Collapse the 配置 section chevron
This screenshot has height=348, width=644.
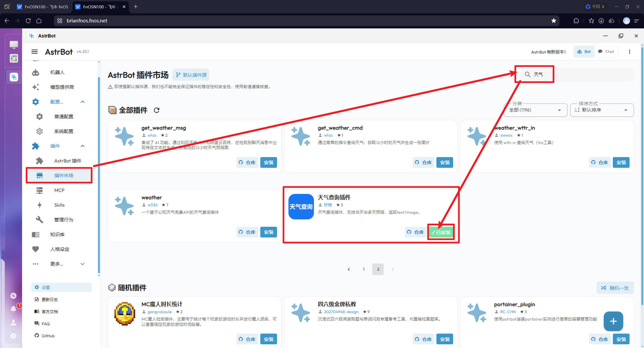tap(83, 102)
